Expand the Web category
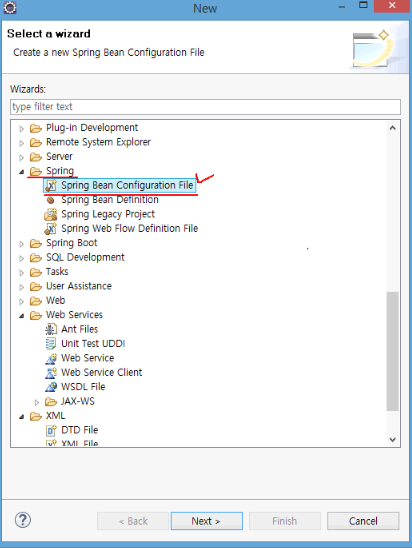 (x=22, y=302)
